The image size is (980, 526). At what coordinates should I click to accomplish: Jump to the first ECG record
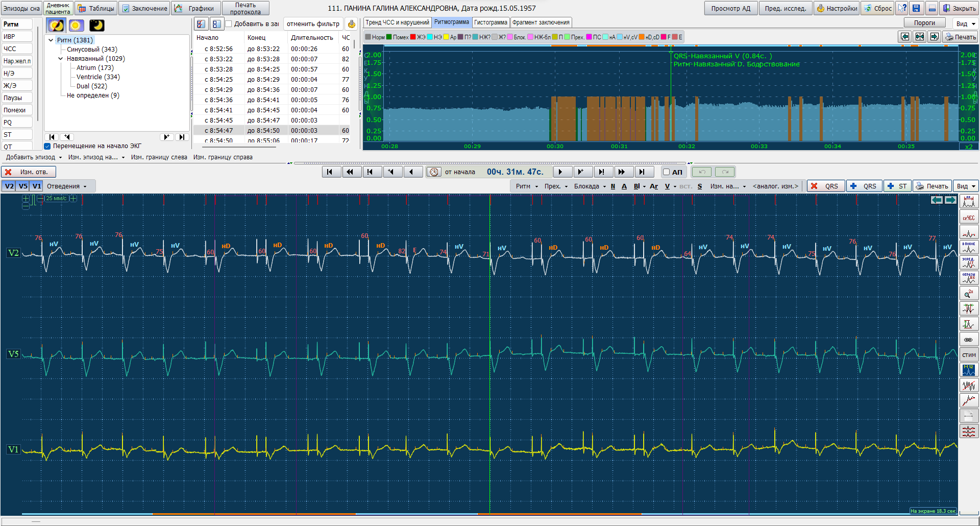[x=330, y=172]
